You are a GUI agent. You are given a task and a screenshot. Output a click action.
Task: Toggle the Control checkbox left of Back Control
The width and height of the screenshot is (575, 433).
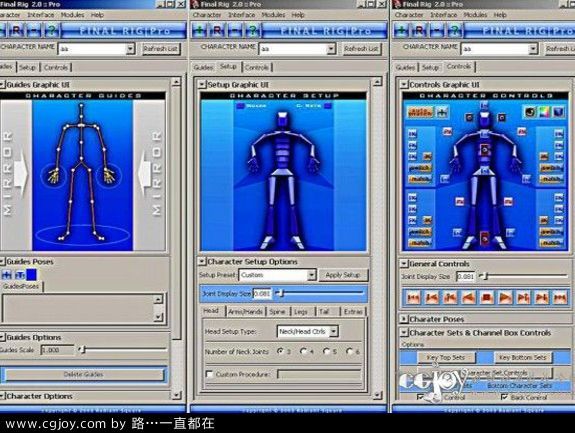[421, 397]
